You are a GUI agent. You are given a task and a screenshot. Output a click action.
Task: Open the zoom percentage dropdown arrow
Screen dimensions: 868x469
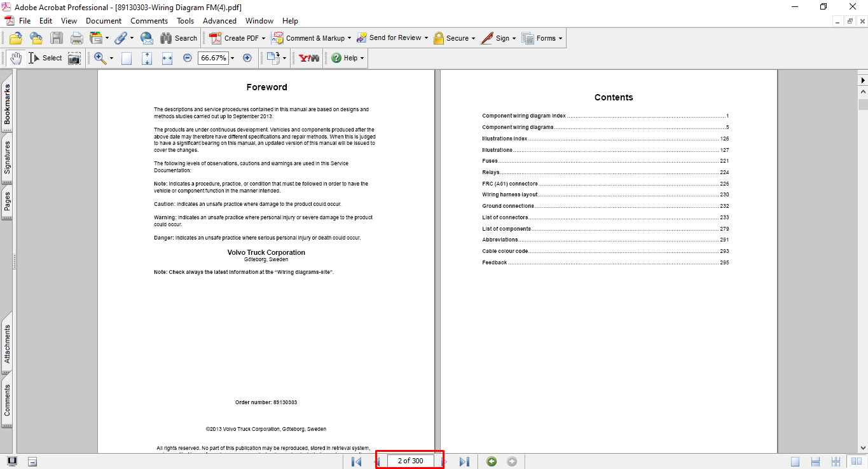233,58
